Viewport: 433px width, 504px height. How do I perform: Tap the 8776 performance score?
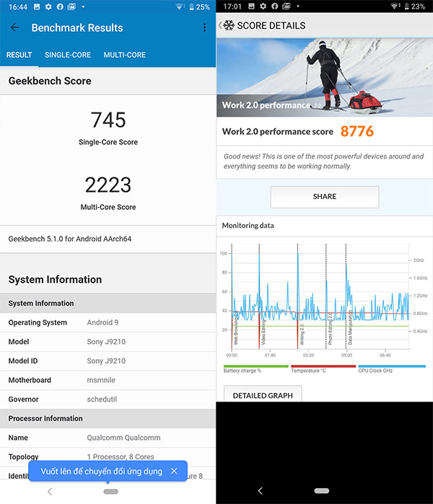[x=357, y=131]
